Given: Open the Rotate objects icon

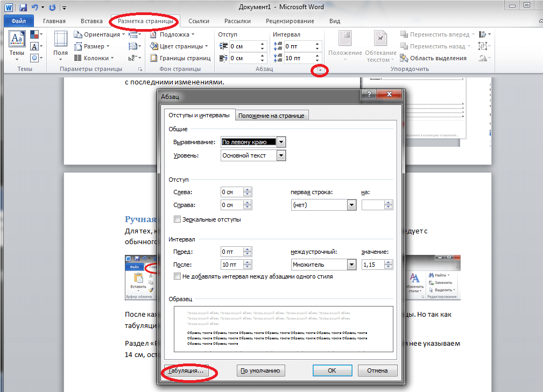Looking at the screenshot, I should (484, 58).
